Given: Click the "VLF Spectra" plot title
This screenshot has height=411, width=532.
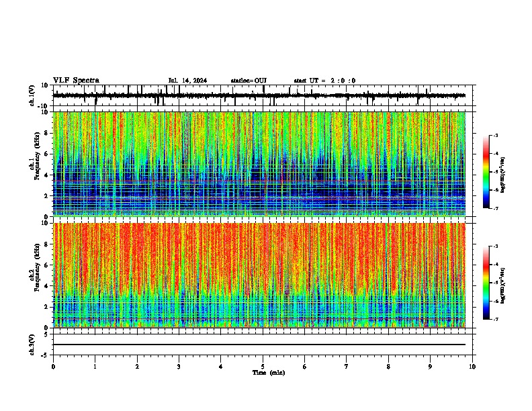Looking at the screenshot, I should (x=77, y=81).
